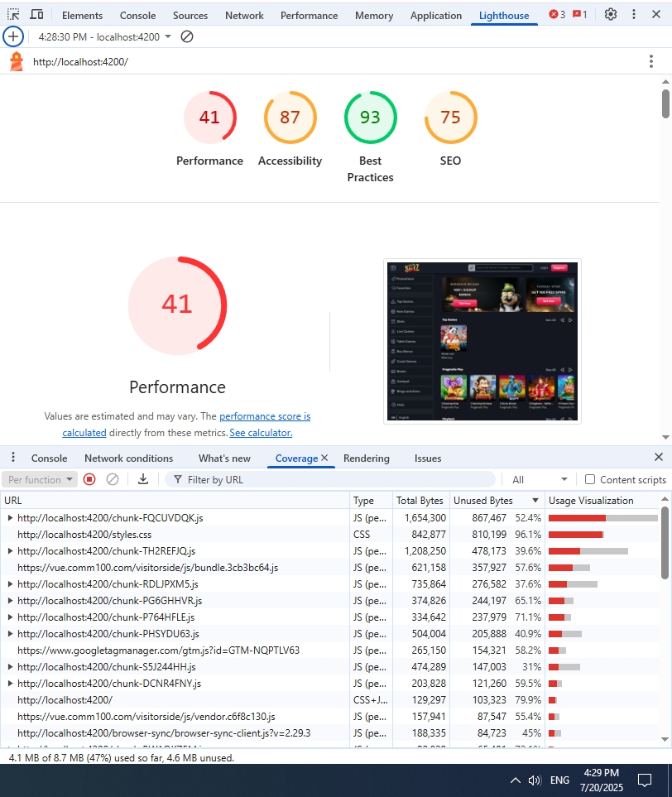Click the Lighthouse logo icon

click(x=17, y=61)
